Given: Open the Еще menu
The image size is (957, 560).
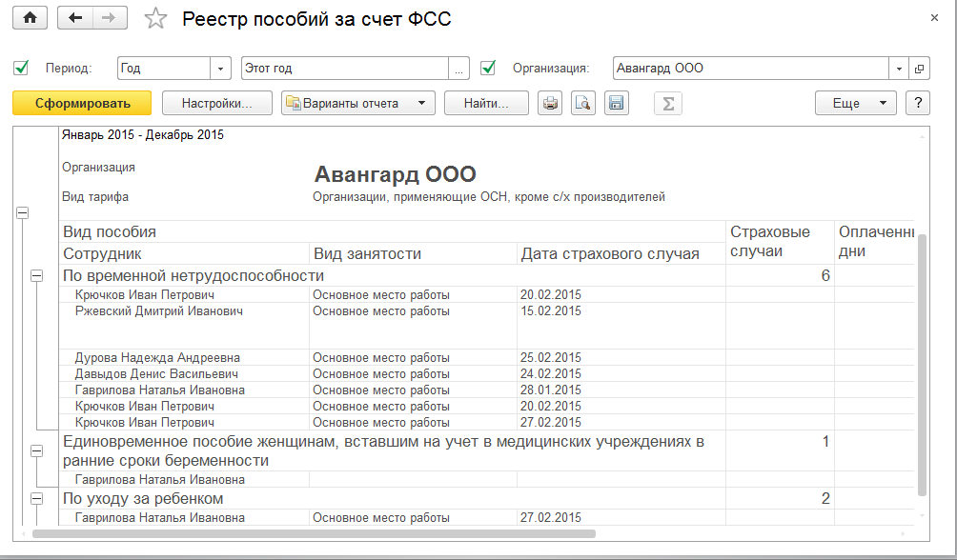Looking at the screenshot, I should 855,103.
